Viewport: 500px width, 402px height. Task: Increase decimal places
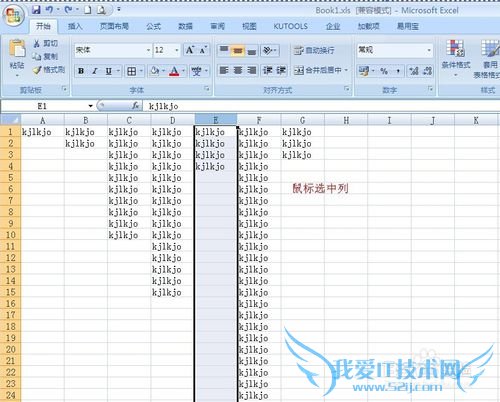tap(414, 71)
